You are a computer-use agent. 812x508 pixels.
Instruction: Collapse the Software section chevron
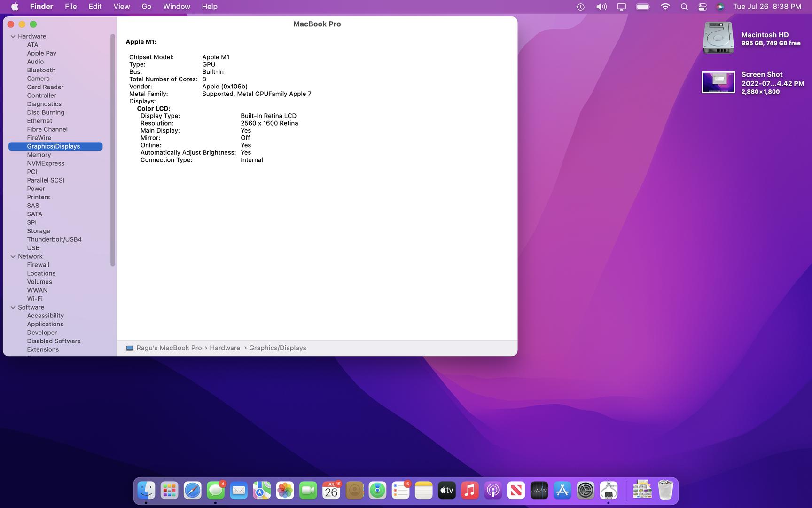[x=13, y=307]
